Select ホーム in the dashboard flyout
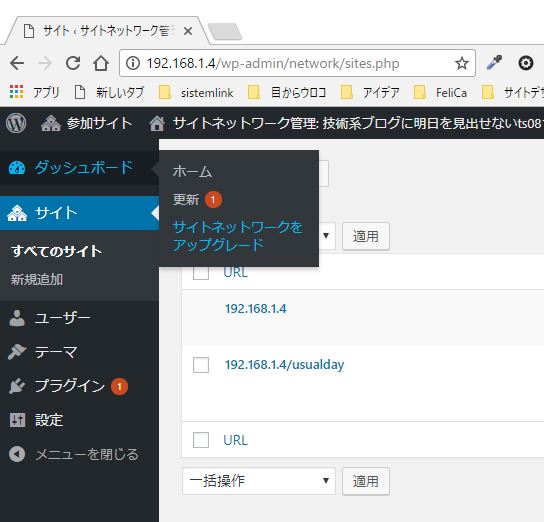 tap(192, 172)
